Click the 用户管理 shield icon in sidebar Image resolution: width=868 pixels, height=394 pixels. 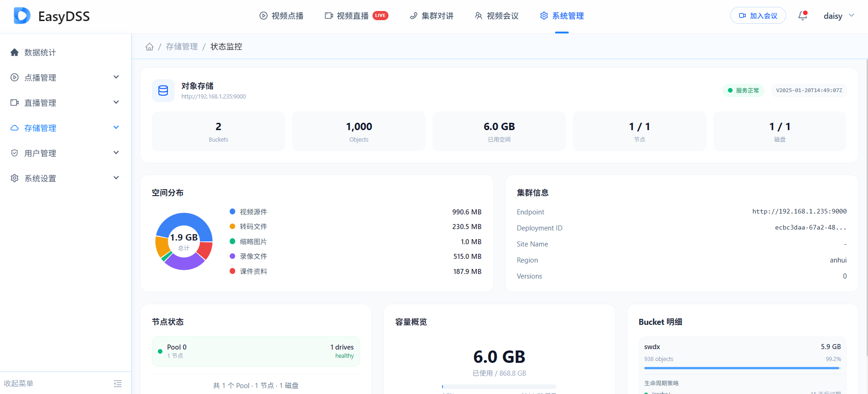(15, 153)
